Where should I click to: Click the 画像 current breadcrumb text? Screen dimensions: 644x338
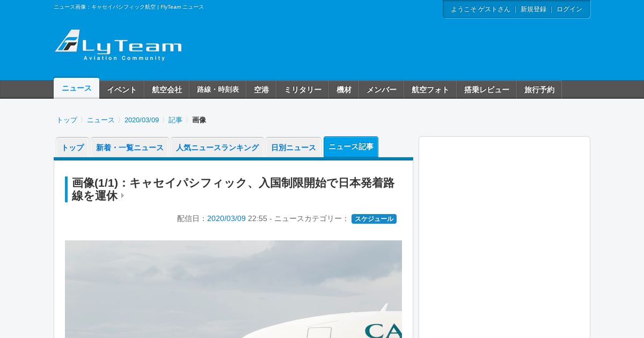[x=199, y=120]
